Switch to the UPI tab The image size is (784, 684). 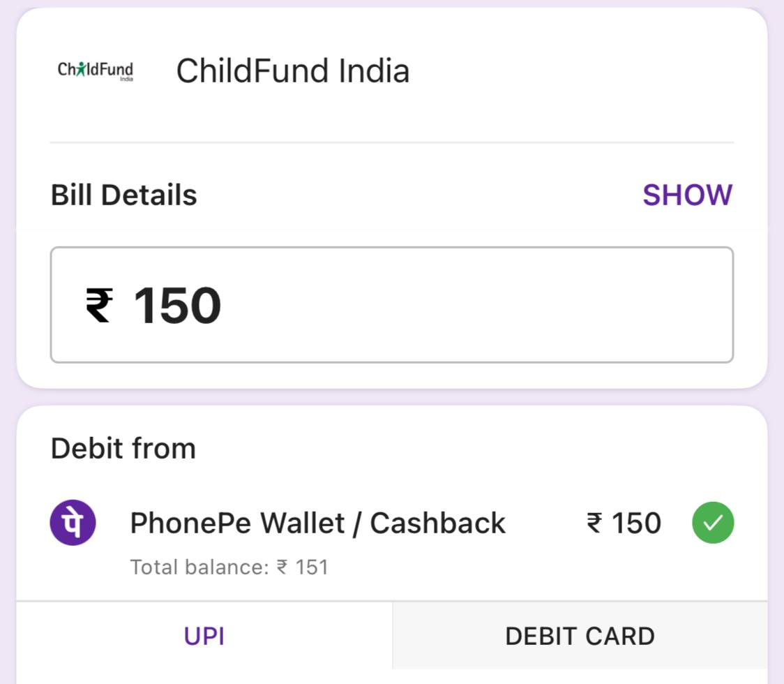(x=204, y=637)
